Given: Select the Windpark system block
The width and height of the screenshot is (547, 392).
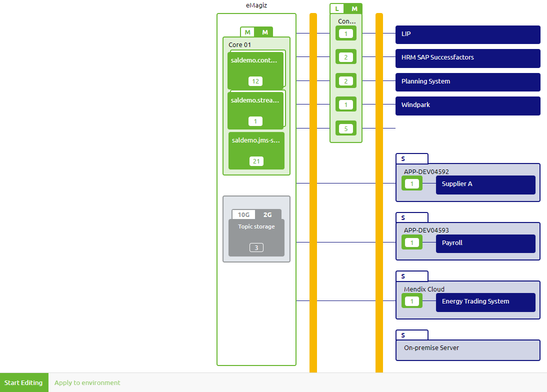Looking at the screenshot, I should pyautogui.click(x=467, y=105).
